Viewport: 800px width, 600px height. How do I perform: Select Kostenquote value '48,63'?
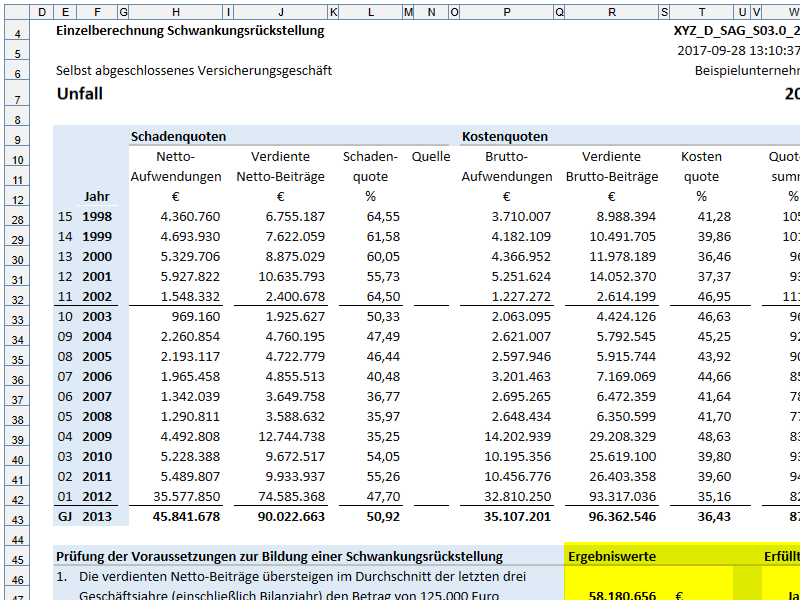click(714, 437)
